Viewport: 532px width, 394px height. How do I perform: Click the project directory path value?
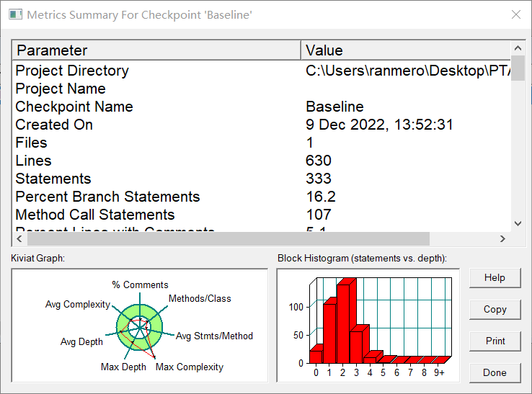point(407,71)
